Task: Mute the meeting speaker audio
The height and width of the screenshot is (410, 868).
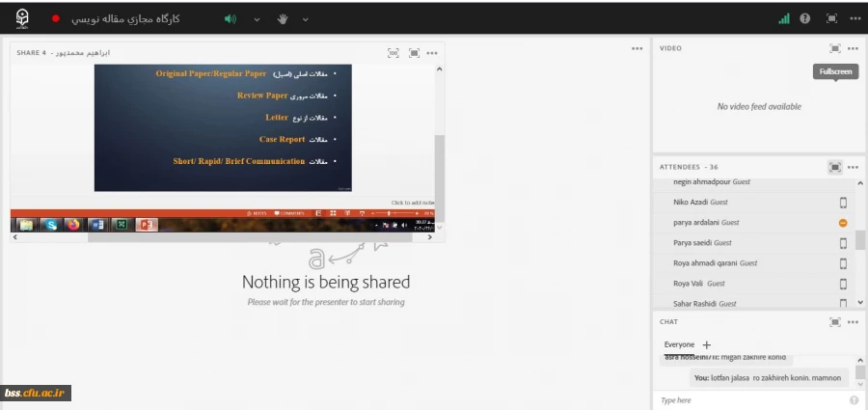Action: 230,18
